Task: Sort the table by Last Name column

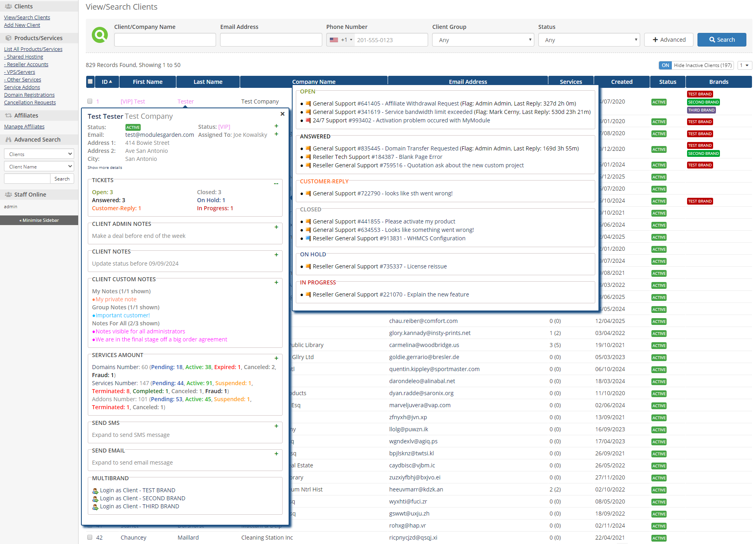Action: point(208,82)
